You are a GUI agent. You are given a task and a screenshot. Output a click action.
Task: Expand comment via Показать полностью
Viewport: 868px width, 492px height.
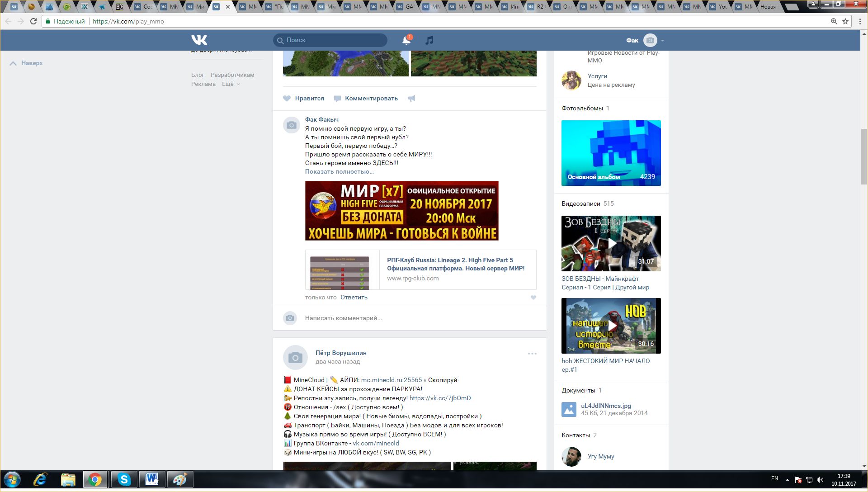coord(339,172)
